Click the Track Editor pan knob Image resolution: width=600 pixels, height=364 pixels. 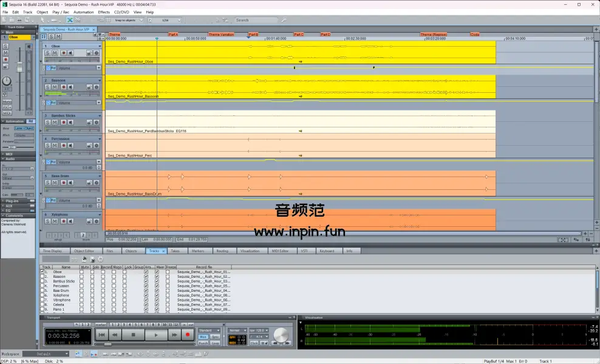[x=7, y=81]
